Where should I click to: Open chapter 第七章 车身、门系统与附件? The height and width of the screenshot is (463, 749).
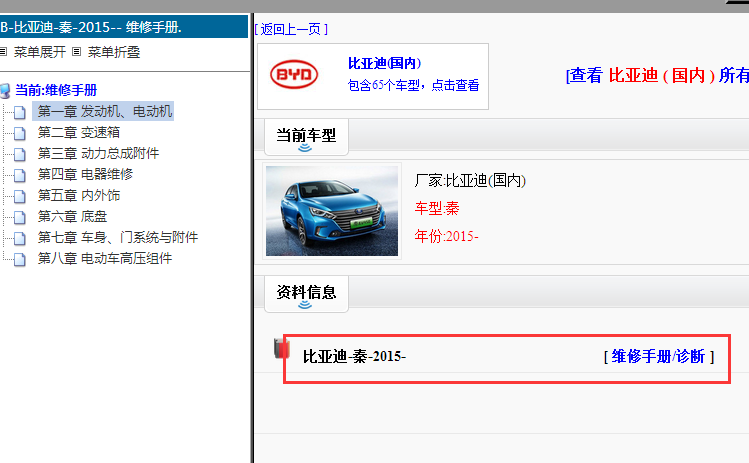point(118,237)
